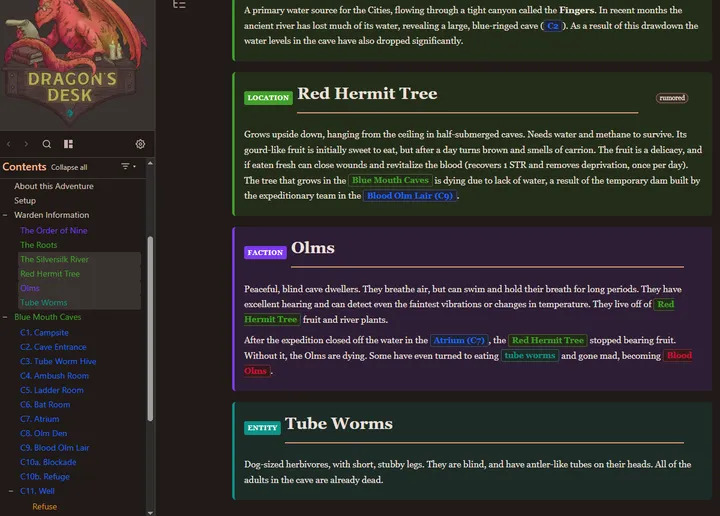Follow the tube worms inline link

click(x=530, y=355)
